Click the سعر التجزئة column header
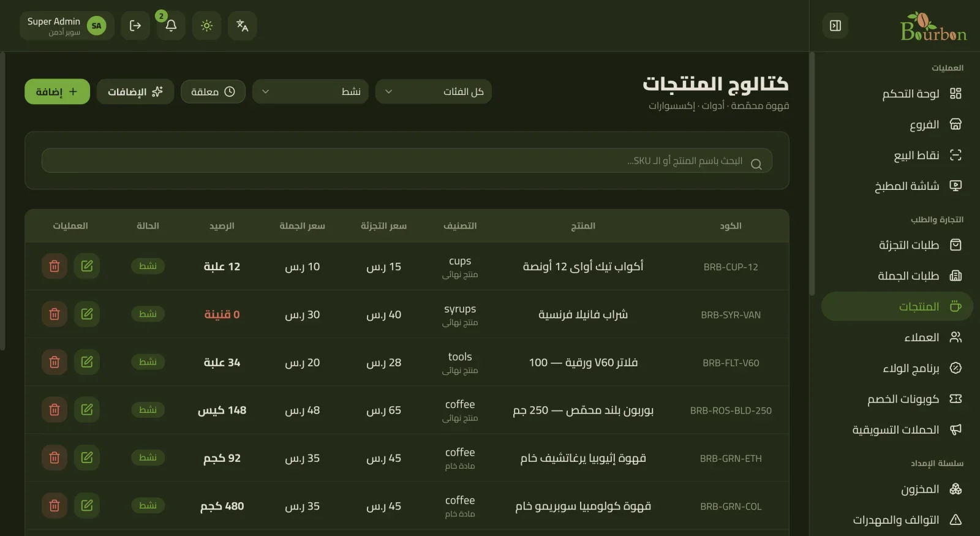Viewport: 980px width, 536px height. coord(383,226)
